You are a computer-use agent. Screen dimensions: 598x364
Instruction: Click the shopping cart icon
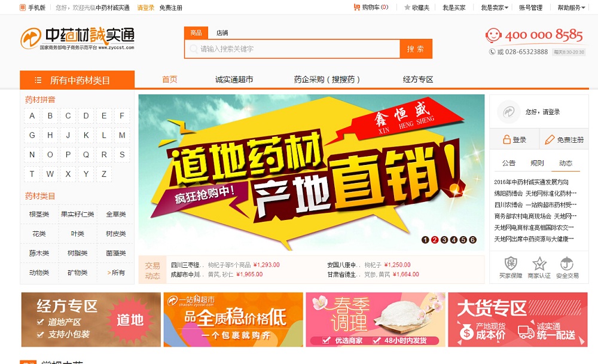357,7
